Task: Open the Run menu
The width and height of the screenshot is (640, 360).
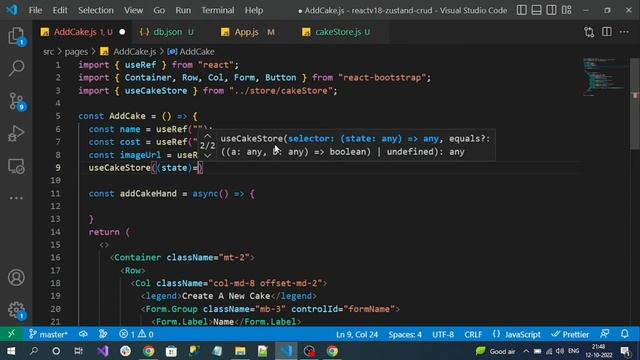Action: [x=183, y=10]
